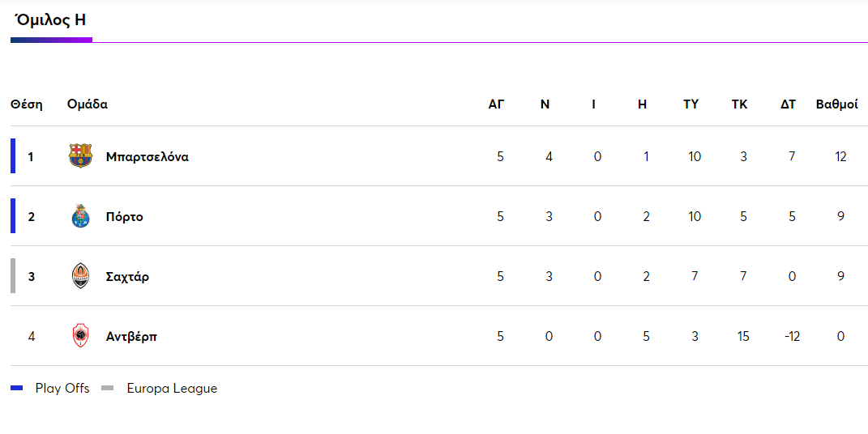Click the Shakhtar club crest icon

[80, 276]
